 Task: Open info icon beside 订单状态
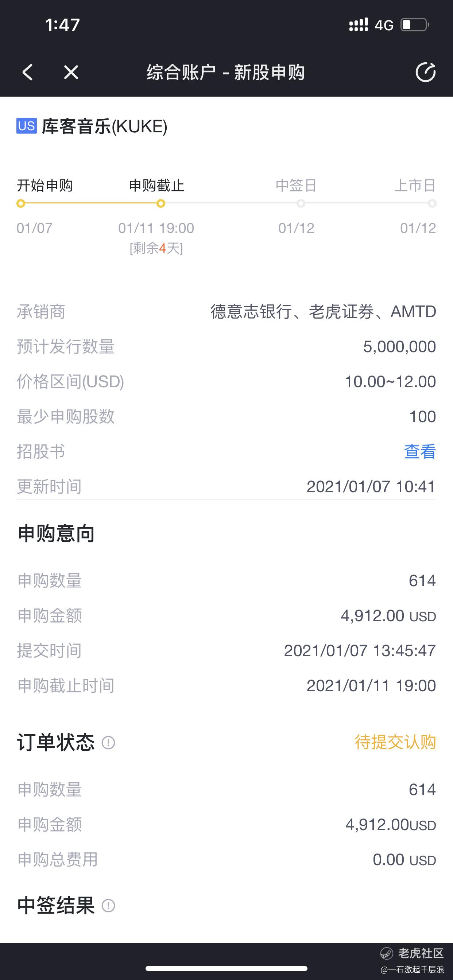[108, 742]
